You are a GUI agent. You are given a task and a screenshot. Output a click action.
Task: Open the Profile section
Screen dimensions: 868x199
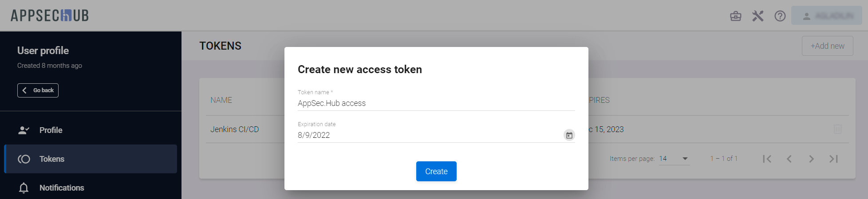click(x=51, y=130)
